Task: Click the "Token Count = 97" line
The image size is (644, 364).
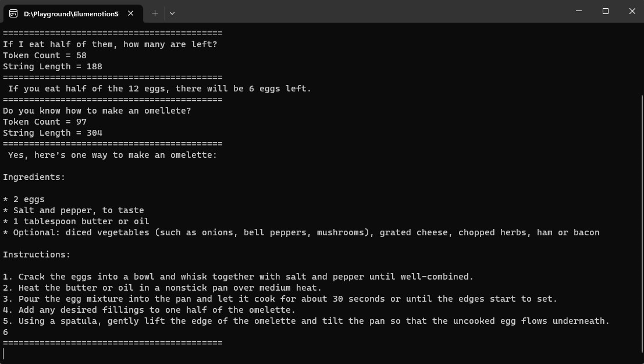Action: pos(45,122)
